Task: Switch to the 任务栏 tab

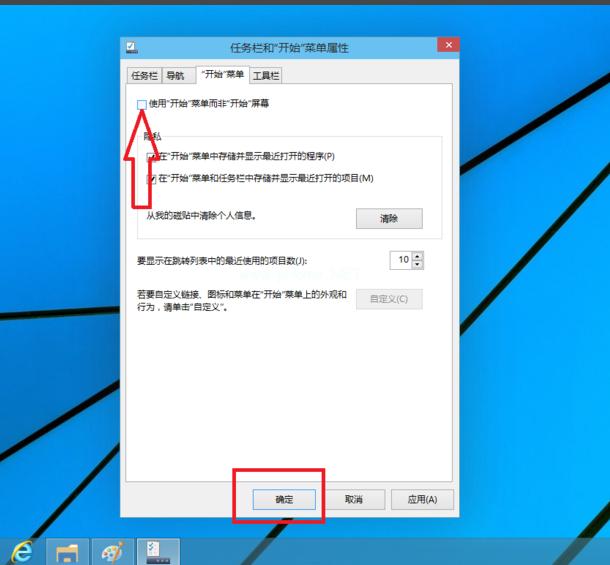Action: click(x=144, y=75)
